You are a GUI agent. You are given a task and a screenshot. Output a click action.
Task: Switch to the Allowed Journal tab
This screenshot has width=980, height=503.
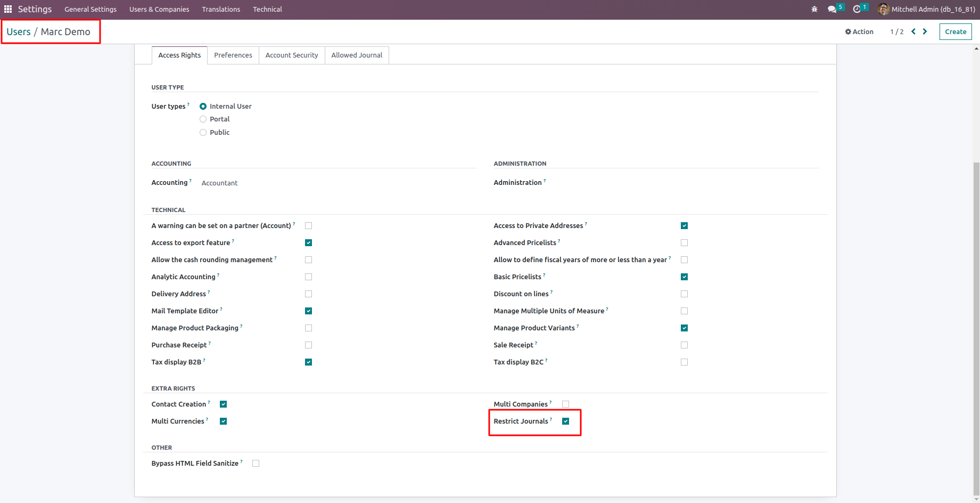357,55
